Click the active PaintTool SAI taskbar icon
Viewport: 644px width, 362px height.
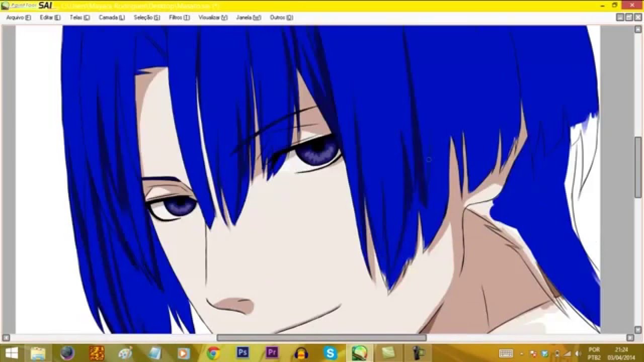coord(359,353)
